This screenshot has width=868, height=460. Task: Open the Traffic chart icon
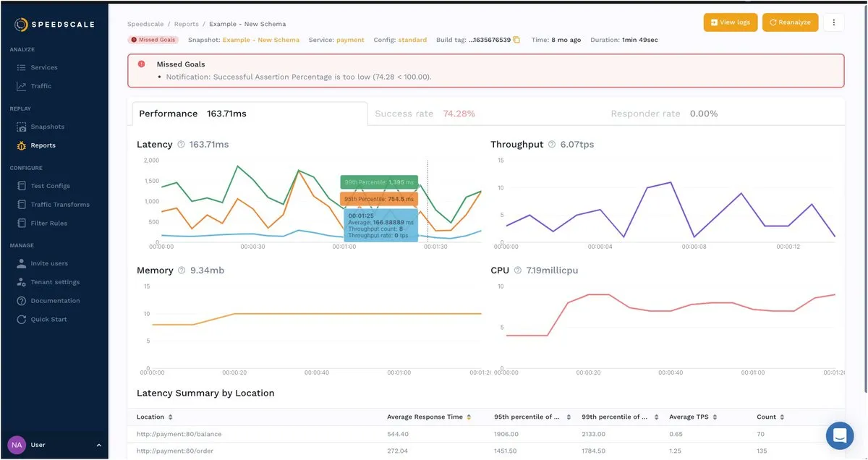point(22,86)
